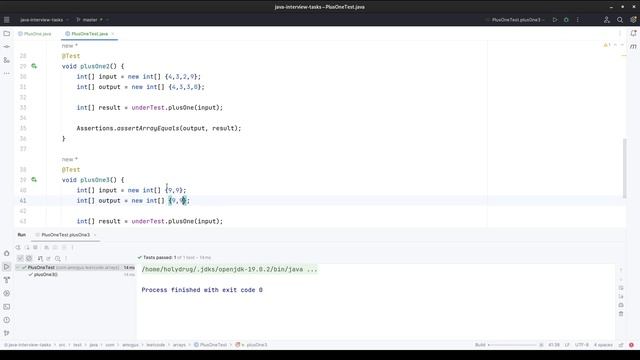Open Search Everywhere magnifier
Viewport: 640px width, 360px height.
[x=620, y=20]
